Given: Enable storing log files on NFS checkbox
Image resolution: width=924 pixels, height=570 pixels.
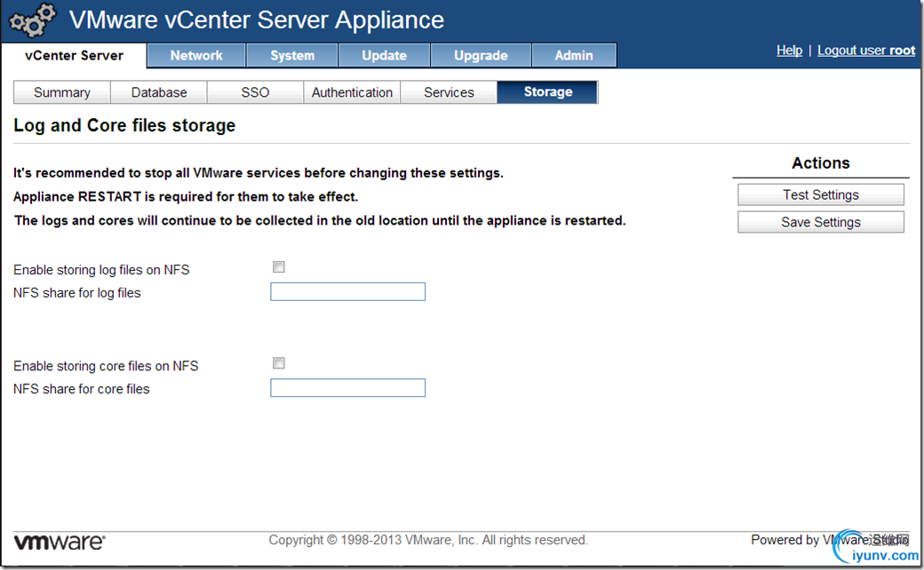Looking at the screenshot, I should pyautogui.click(x=279, y=267).
